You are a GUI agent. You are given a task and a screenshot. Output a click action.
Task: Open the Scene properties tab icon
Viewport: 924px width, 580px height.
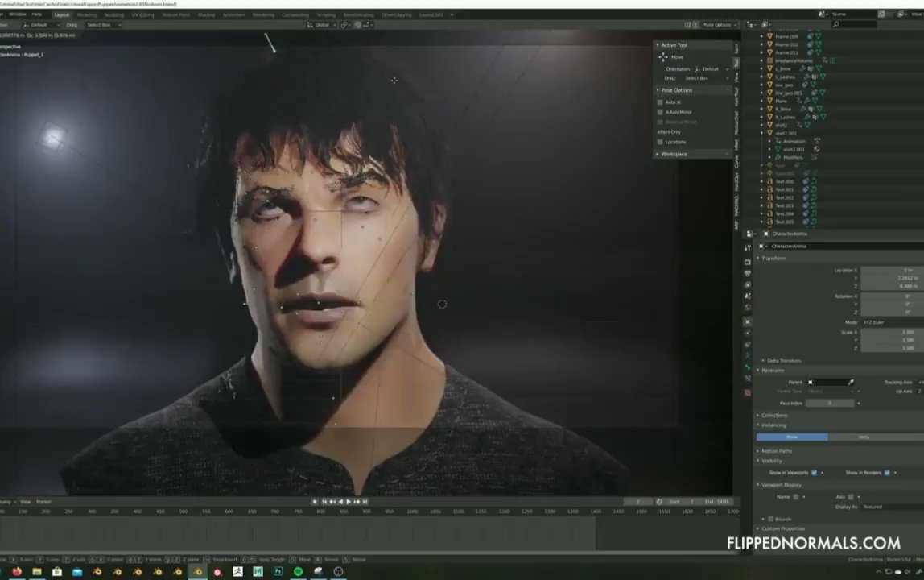click(748, 296)
